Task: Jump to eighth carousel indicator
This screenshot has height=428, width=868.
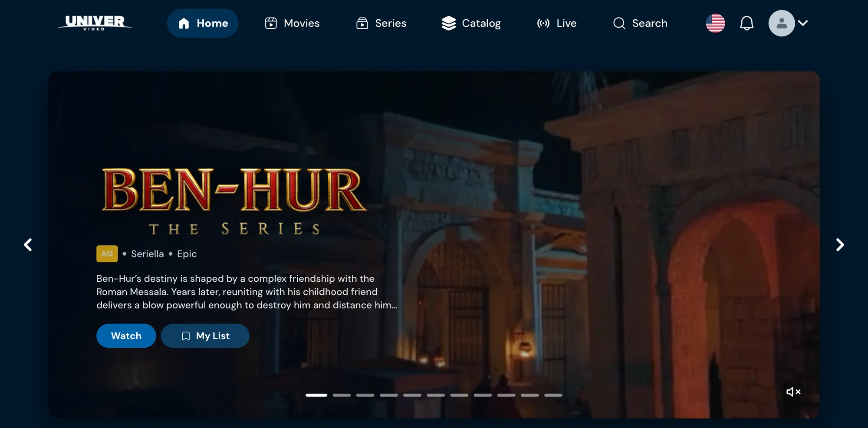Action: click(483, 395)
